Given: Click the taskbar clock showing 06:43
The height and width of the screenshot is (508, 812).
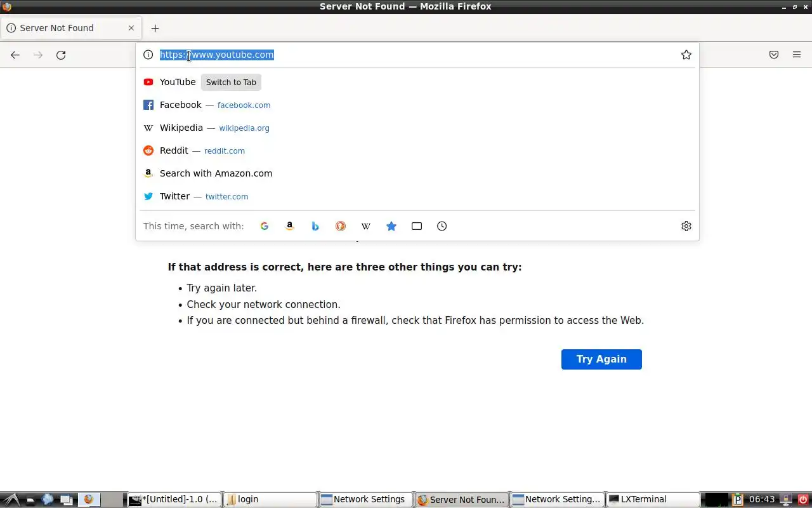Looking at the screenshot, I should (762, 500).
